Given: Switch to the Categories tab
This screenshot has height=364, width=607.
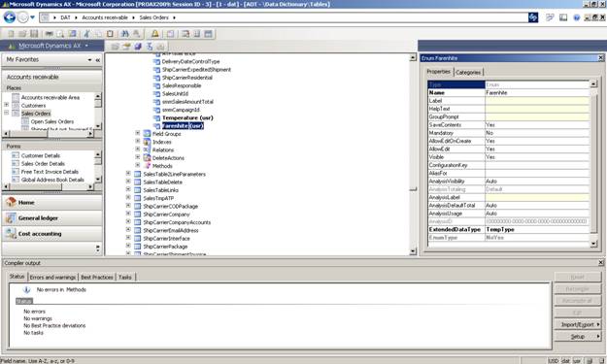Looking at the screenshot, I should 468,73.
